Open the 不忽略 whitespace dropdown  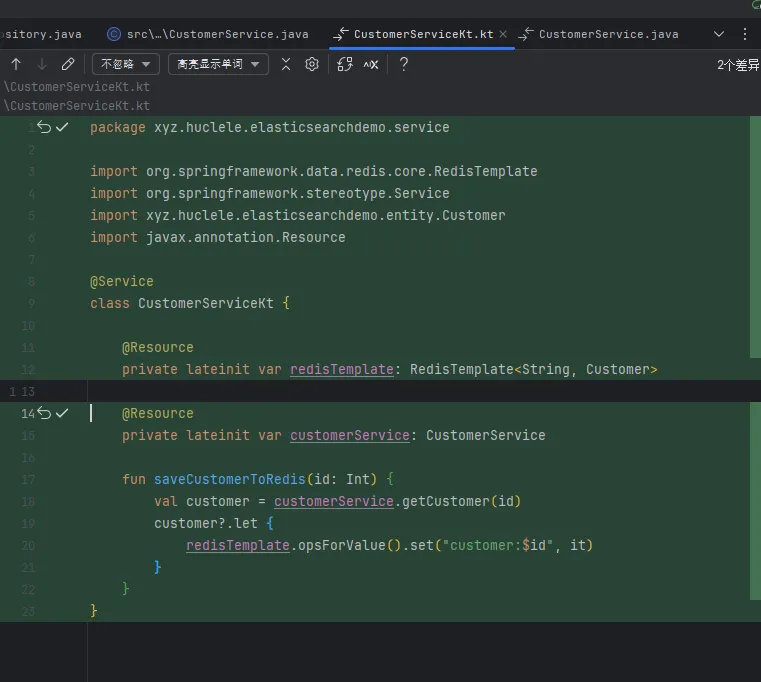126,64
